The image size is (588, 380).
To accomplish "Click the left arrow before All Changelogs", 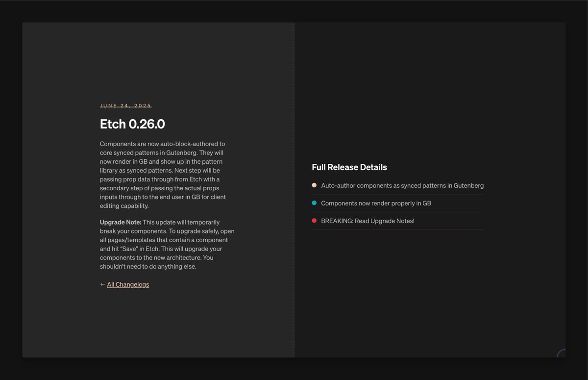I will pos(102,284).
